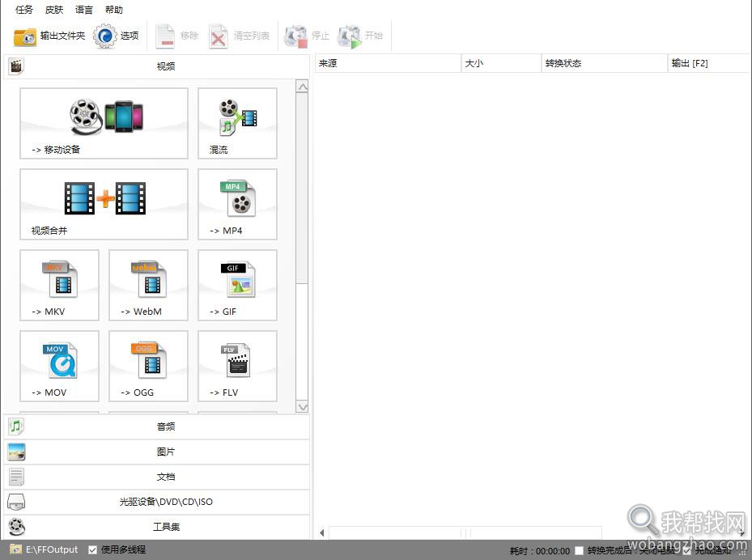The image size is (752, 560).
Task: Open the 任务 menu
Action: 24,10
